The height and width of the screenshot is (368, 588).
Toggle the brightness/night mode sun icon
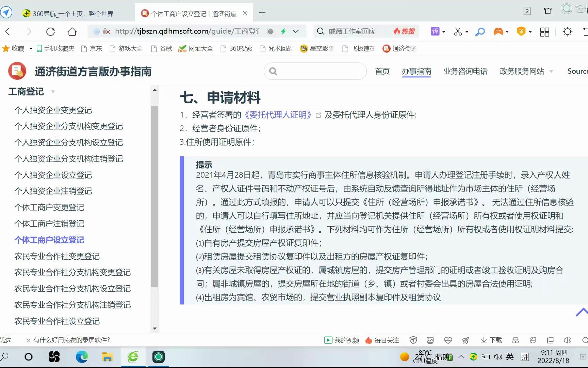[567, 31]
